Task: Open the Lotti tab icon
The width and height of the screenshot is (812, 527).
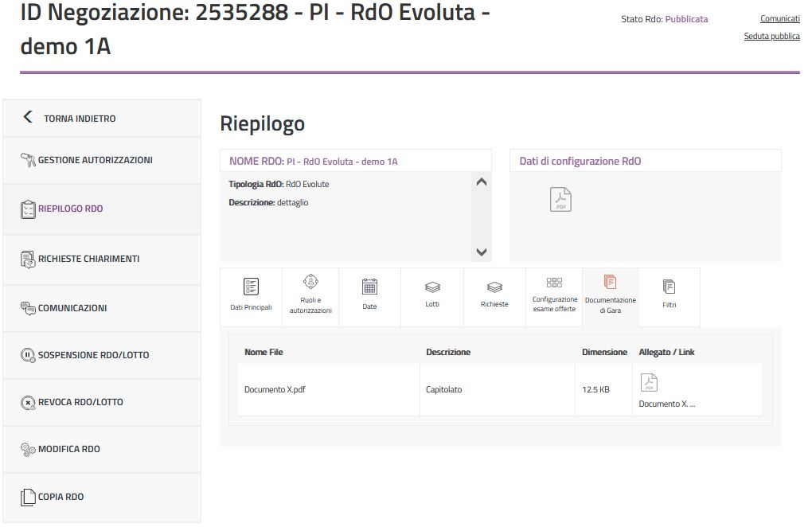Action: [432, 287]
